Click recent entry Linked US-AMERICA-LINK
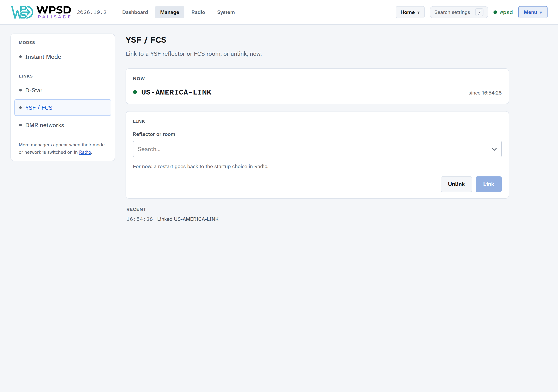This screenshot has width=558, height=392. click(x=188, y=219)
